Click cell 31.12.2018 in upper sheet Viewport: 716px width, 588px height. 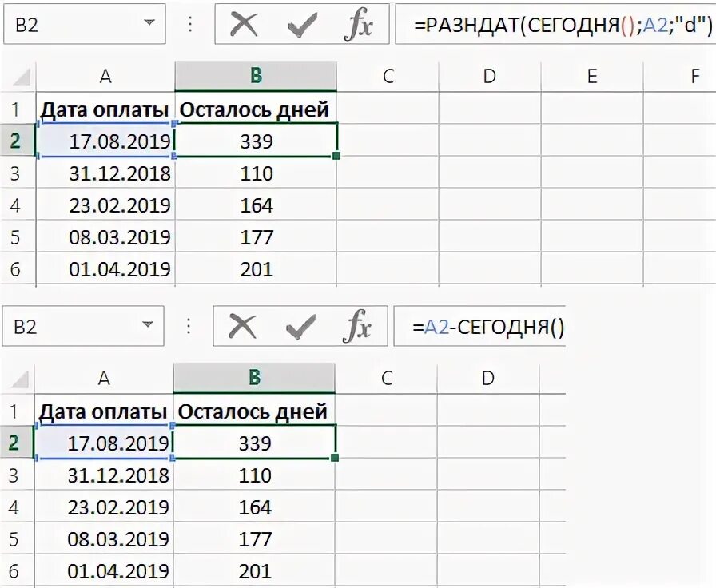(105, 173)
